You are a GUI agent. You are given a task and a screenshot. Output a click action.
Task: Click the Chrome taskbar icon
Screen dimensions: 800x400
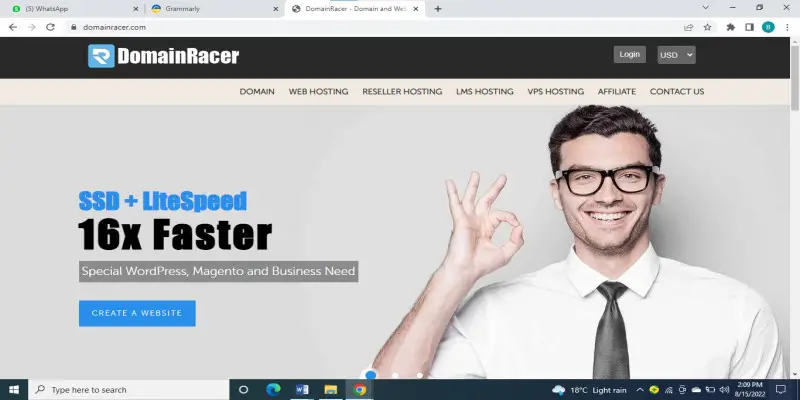click(x=360, y=390)
